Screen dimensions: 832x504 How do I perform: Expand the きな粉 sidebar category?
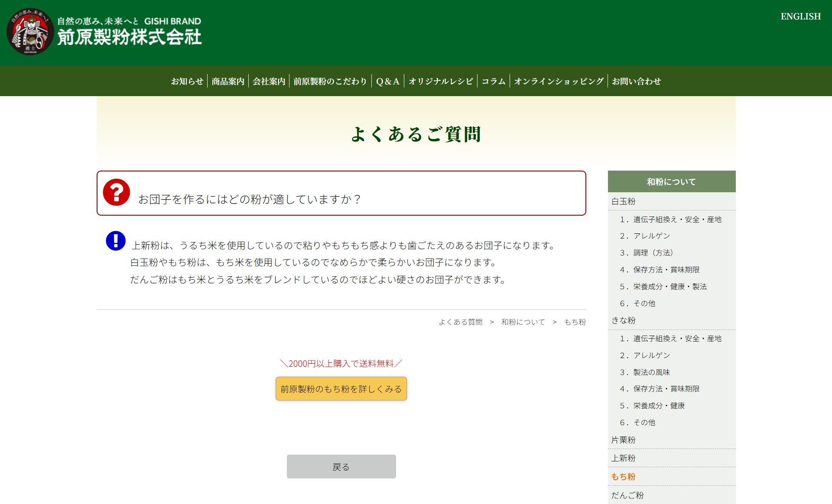click(623, 320)
